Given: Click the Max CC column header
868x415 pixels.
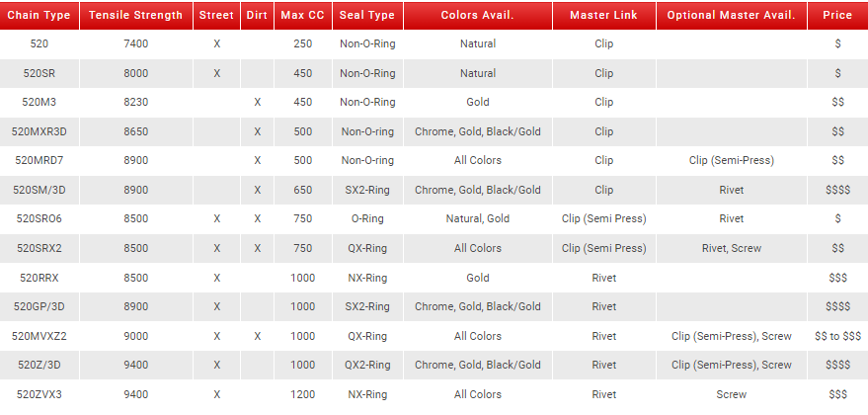Looking at the screenshot, I should (x=303, y=16).
